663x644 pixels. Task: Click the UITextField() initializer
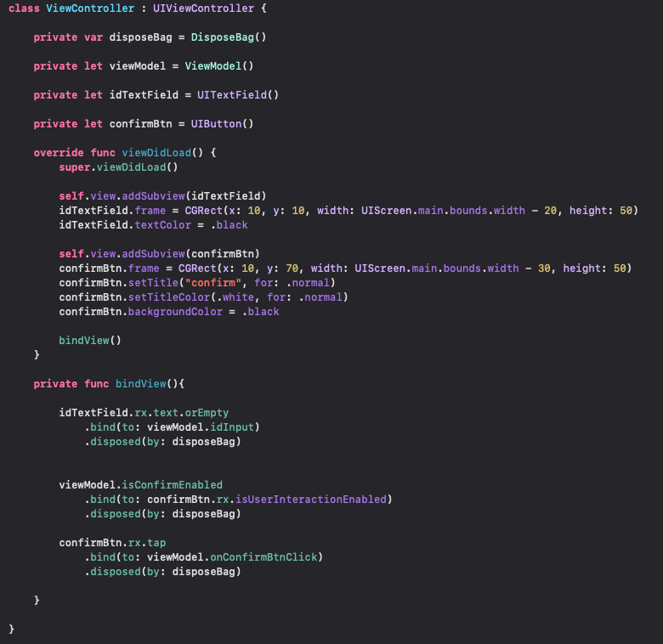click(x=238, y=95)
